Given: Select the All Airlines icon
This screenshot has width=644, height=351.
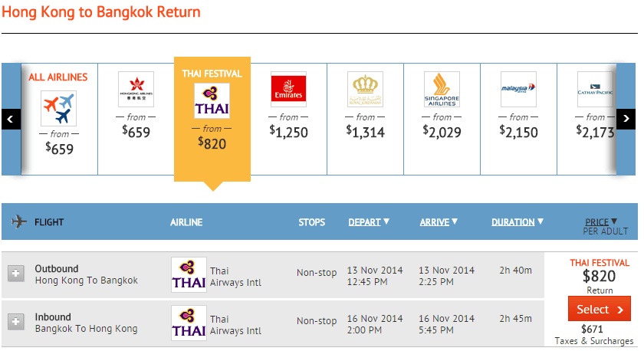Looking at the screenshot, I should click(59, 108).
